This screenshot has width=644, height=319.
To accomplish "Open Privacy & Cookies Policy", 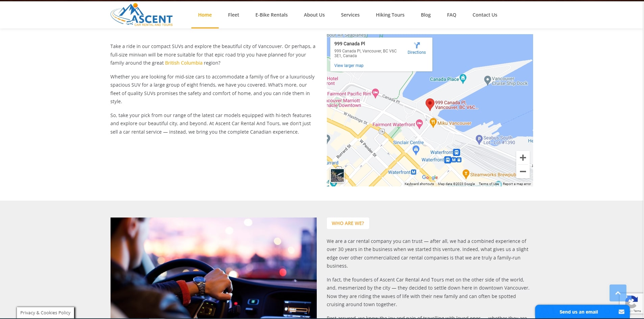I will coord(45,313).
